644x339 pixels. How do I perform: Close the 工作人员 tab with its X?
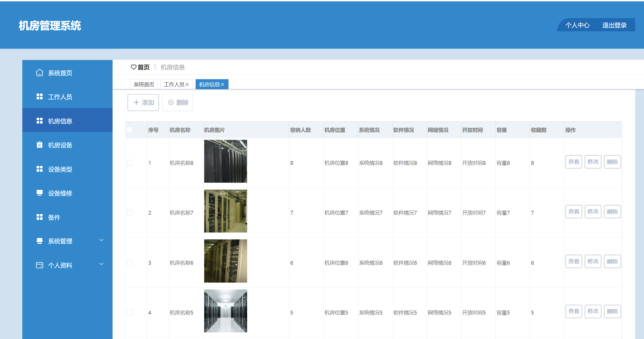click(x=187, y=84)
